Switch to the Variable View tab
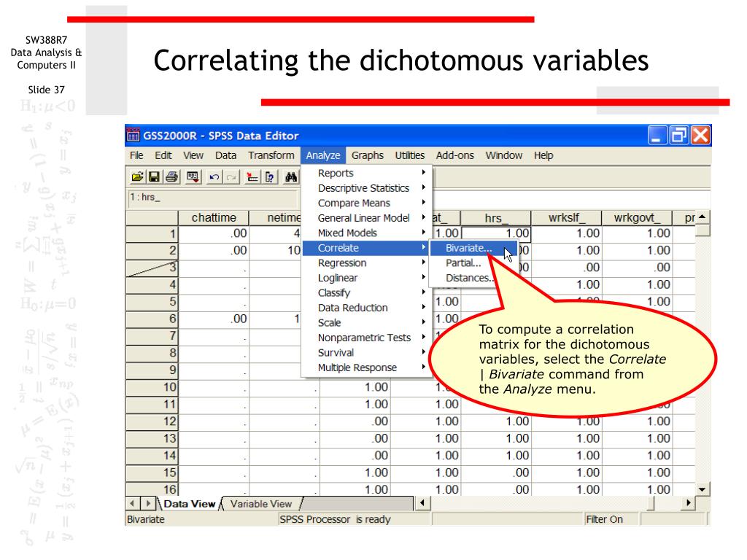747x560 pixels. [x=261, y=504]
